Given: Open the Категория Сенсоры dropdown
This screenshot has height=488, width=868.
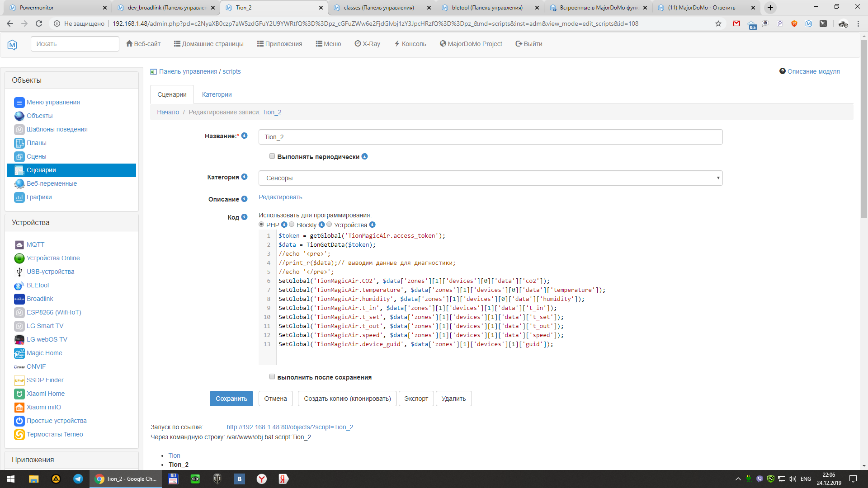Looking at the screenshot, I should 490,178.
